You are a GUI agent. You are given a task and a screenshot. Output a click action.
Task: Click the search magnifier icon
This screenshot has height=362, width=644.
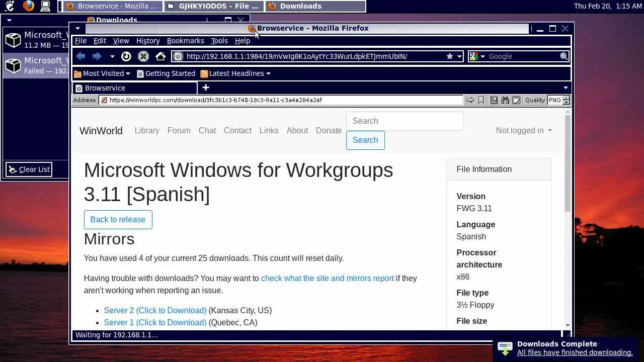[x=564, y=56]
